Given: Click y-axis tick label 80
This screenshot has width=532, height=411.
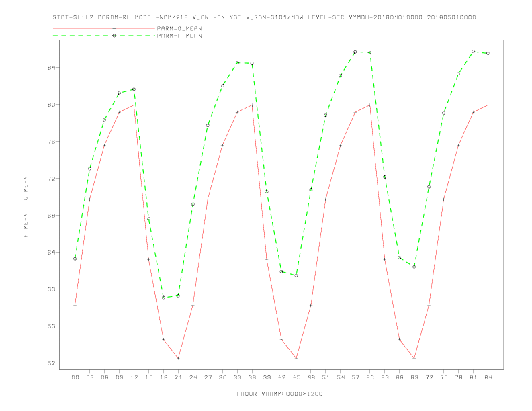Looking at the screenshot, I should 51,105.
